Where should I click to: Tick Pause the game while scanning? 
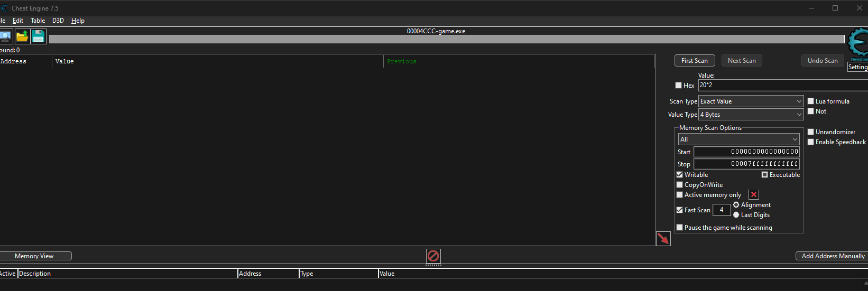(x=680, y=228)
